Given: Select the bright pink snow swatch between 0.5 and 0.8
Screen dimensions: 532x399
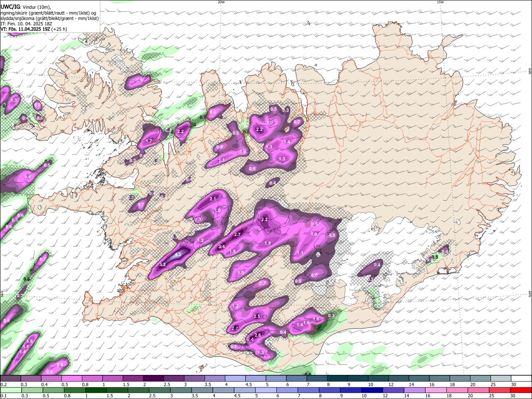Looking at the screenshot, I should 71,378.
